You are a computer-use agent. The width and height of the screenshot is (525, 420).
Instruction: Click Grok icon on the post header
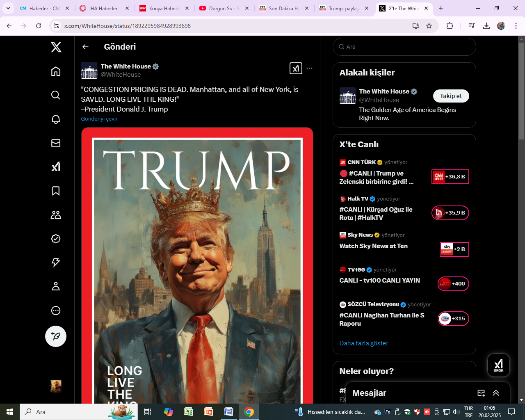(296, 68)
